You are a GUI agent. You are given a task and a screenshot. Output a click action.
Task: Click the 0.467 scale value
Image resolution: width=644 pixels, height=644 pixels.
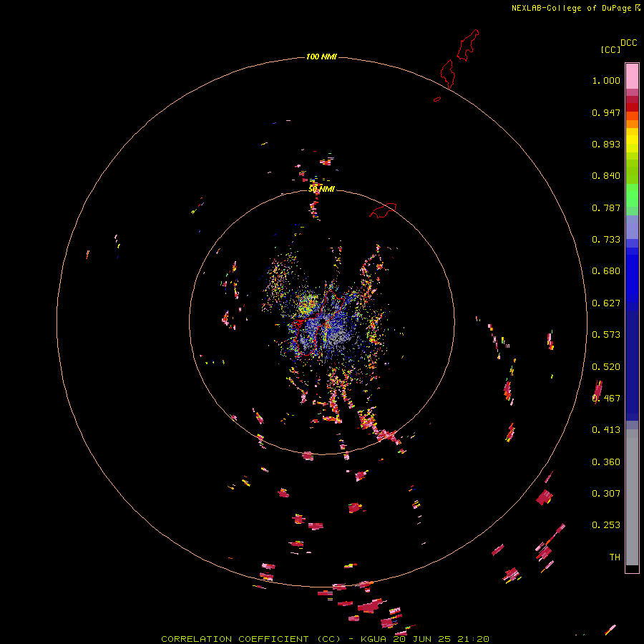tap(606, 399)
